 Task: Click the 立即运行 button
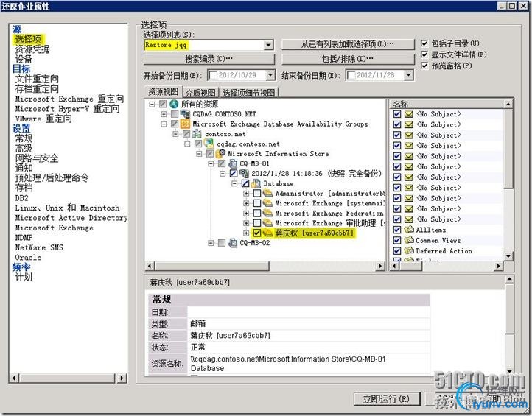387,399
